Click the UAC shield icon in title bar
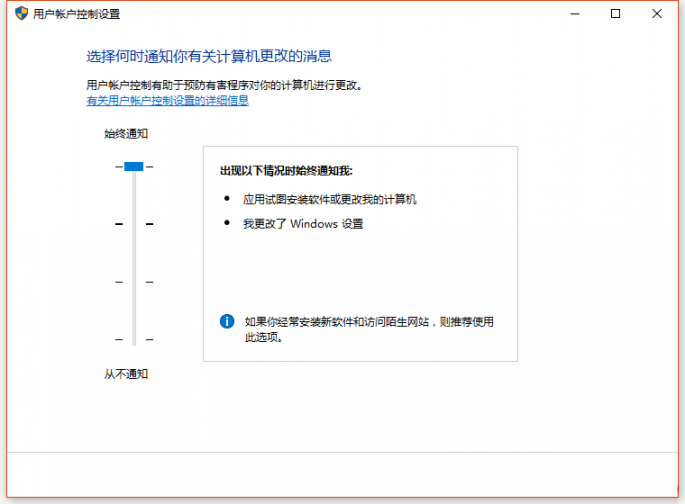The height and width of the screenshot is (504, 685). (21, 14)
